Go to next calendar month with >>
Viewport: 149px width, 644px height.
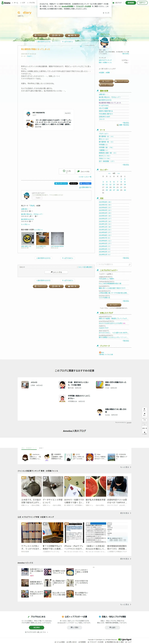[119, 173]
